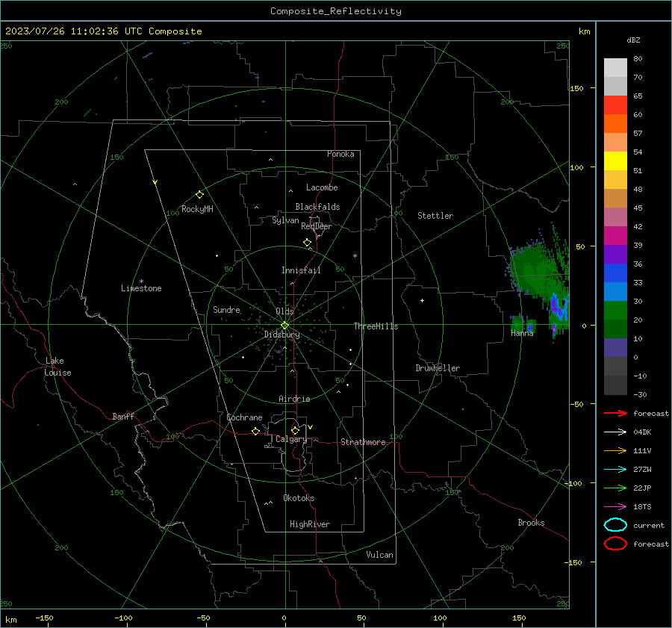672x628 pixels.
Task: Click the cyan current ellipse icon
Action: click(615, 525)
